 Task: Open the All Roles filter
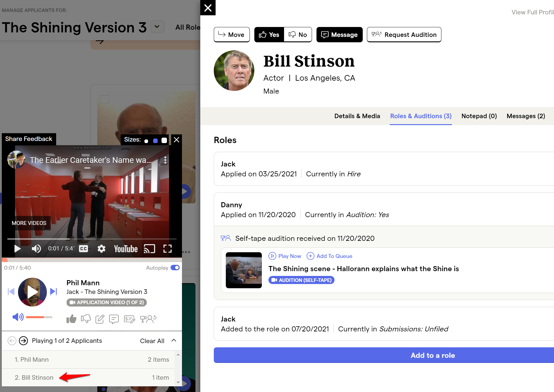coord(188,27)
